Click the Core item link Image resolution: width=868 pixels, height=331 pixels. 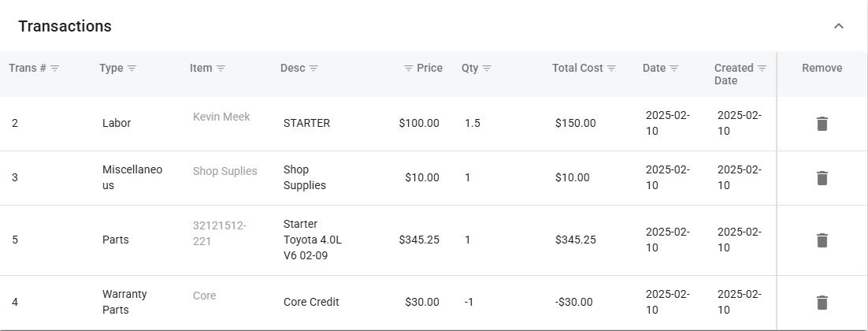click(x=204, y=296)
